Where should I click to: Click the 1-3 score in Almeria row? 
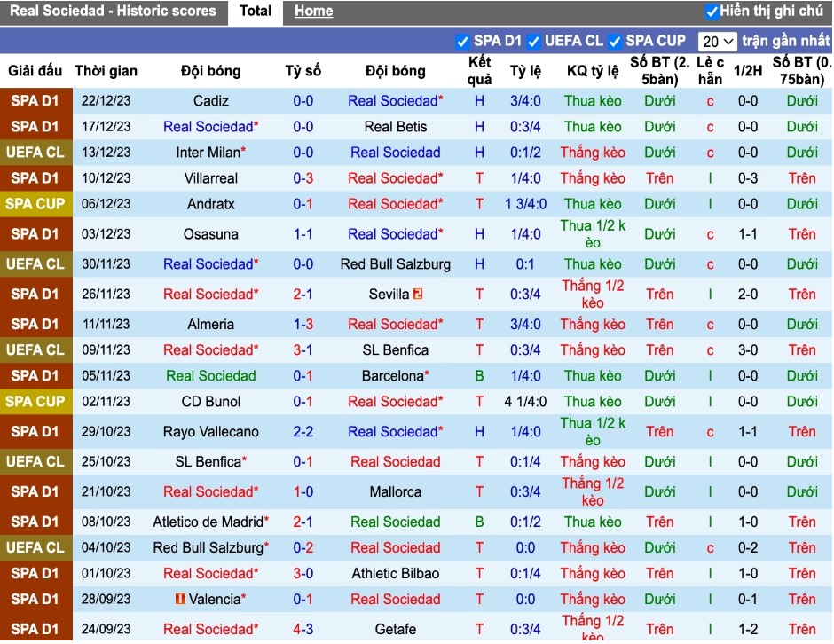tap(303, 324)
